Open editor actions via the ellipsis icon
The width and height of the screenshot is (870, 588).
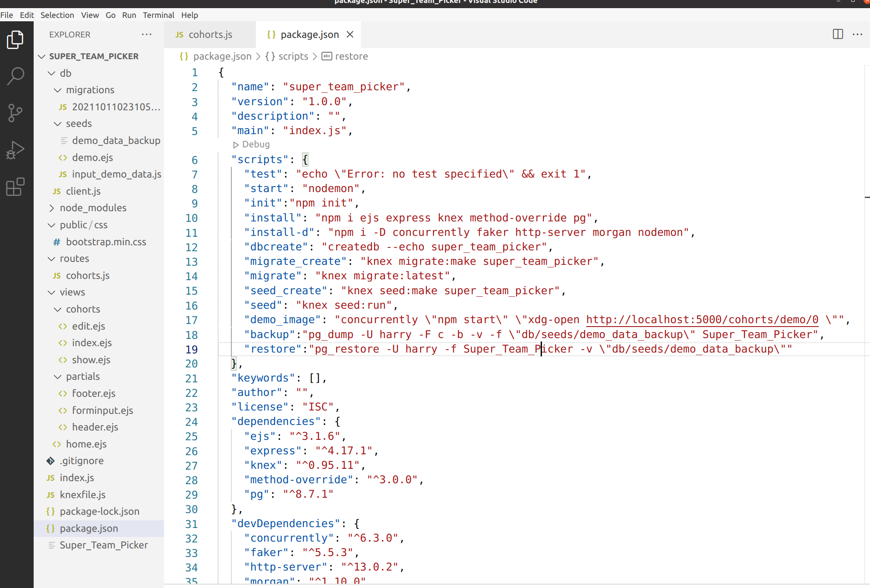pos(858,34)
